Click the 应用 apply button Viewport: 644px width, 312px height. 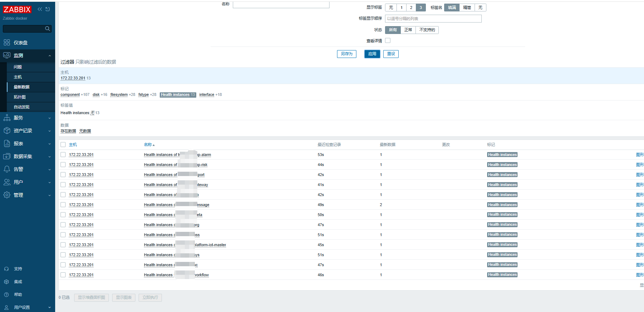coord(372,54)
